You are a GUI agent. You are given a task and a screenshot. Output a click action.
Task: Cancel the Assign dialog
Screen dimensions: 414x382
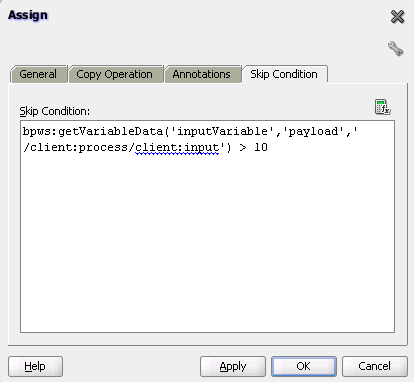click(375, 366)
